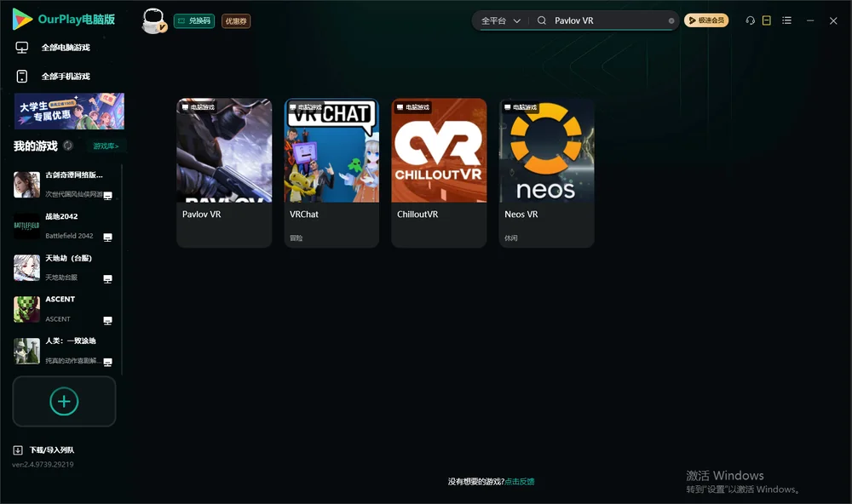Viewport: 852px width, 504px height.
Task: Click the PC badge on 天地劫 row
Action: [x=107, y=279]
